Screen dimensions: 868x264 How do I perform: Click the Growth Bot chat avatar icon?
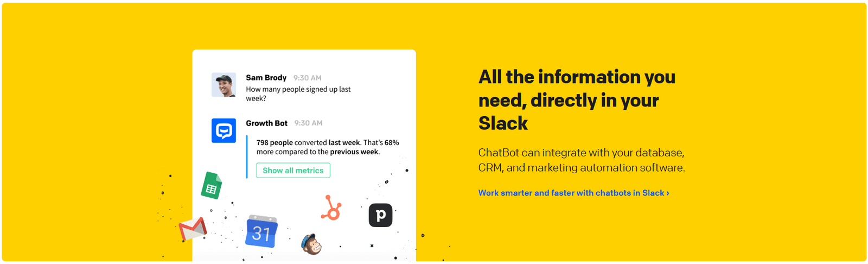point(224,131)
